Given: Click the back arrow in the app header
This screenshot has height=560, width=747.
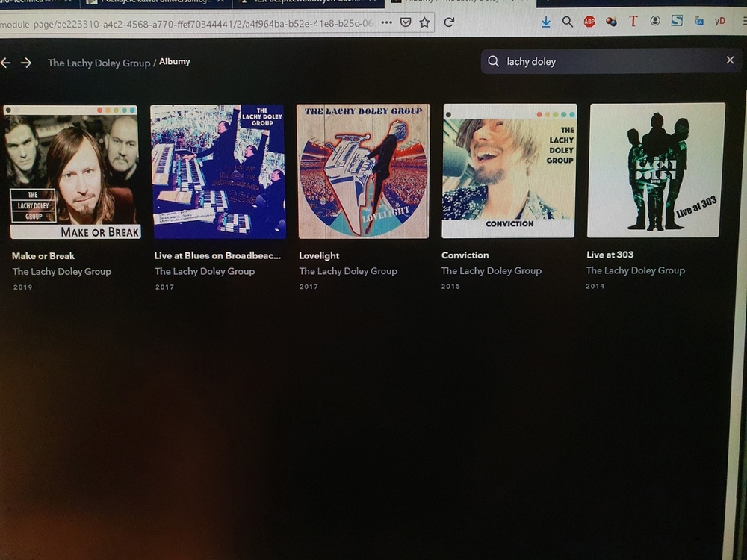Looking at the screenshot, I should pos(6,63).
